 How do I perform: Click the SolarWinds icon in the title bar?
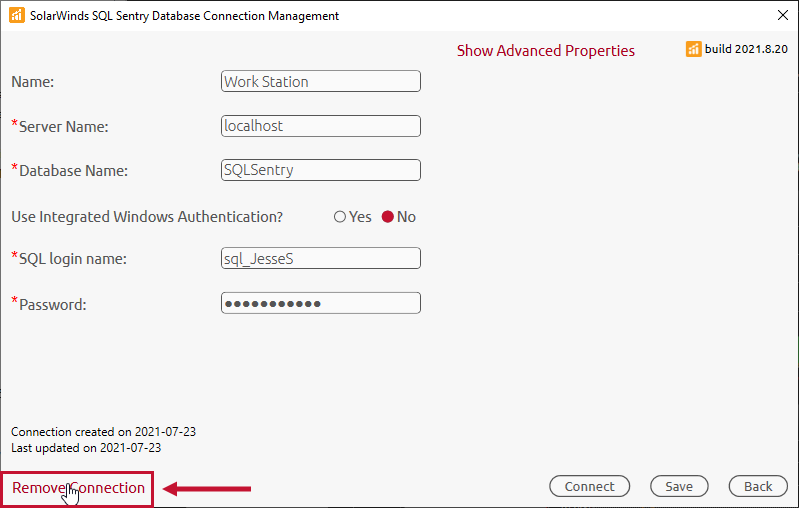click(x=16, y=16)
